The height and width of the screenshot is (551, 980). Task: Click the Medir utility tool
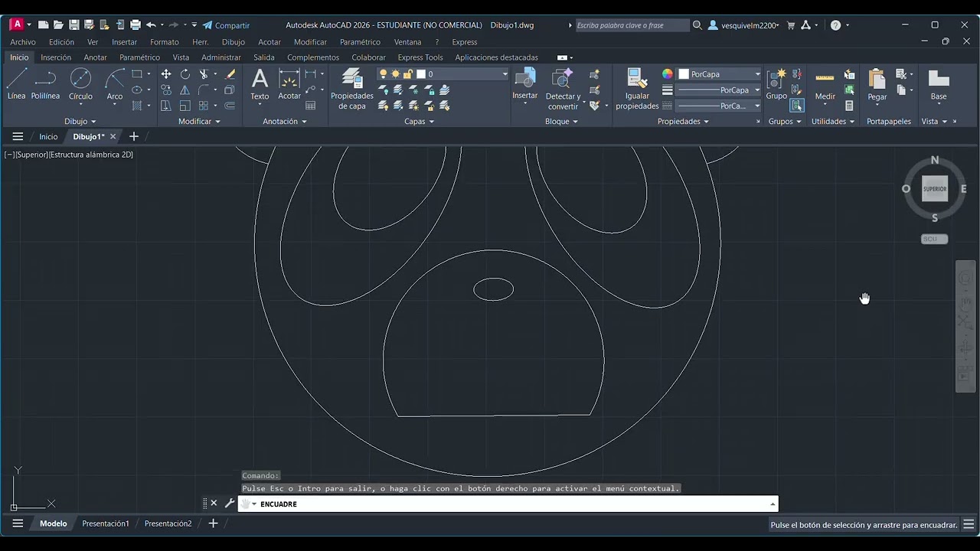tap(825, 86)
